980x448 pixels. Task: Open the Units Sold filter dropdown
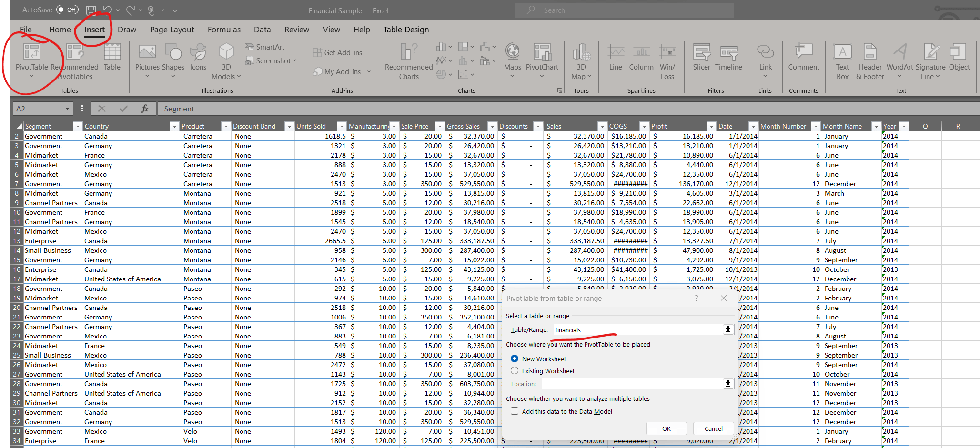point(342,126)
